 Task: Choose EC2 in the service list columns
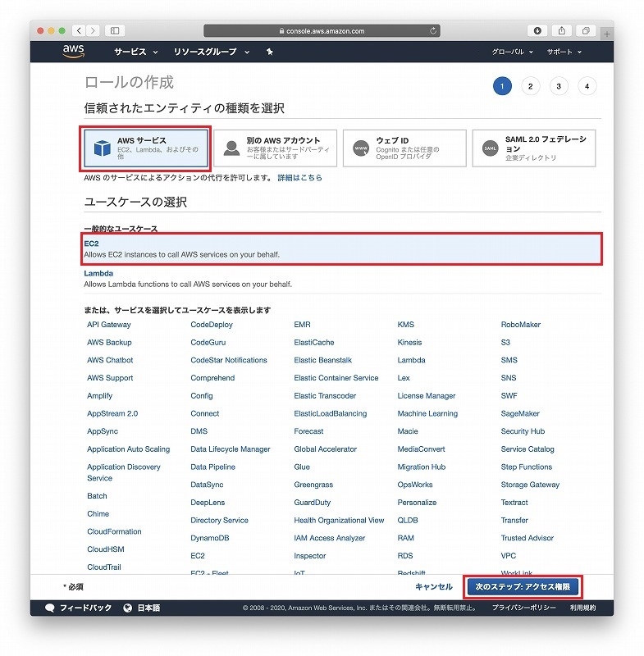(x=198, y=556)
